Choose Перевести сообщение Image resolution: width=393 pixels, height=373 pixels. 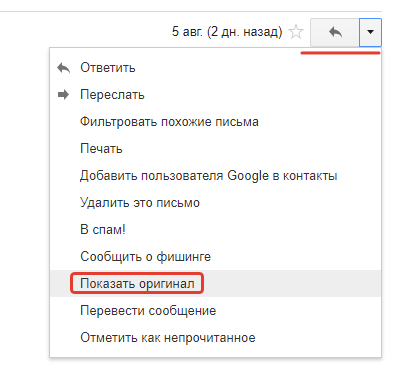[215, 311]
